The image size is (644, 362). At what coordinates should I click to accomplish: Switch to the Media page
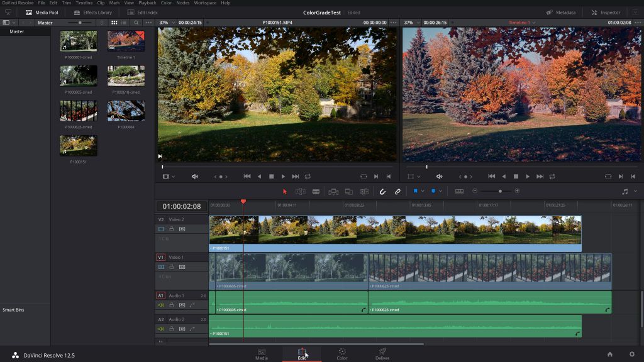point(261,354)
